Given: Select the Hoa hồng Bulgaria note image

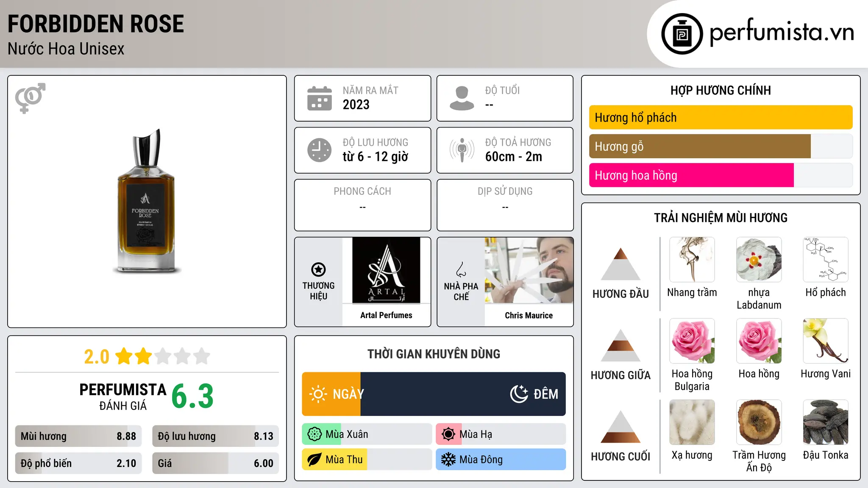Looking at the screenshot, I should (x=692, y=341).
